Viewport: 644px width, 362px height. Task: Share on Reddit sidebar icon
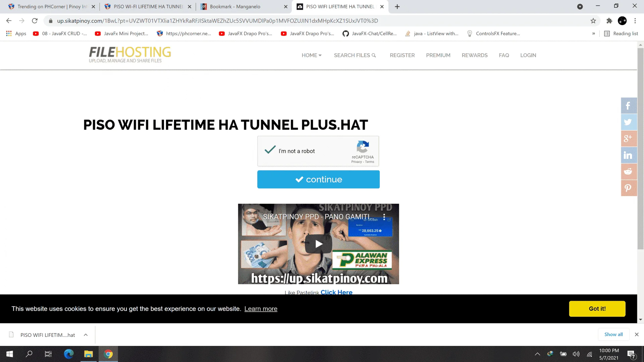629,171
